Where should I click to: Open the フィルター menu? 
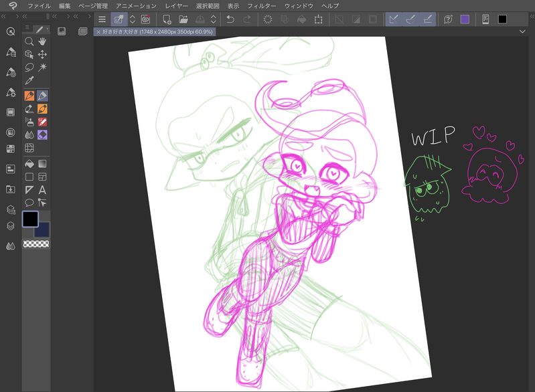click(262, 6)
